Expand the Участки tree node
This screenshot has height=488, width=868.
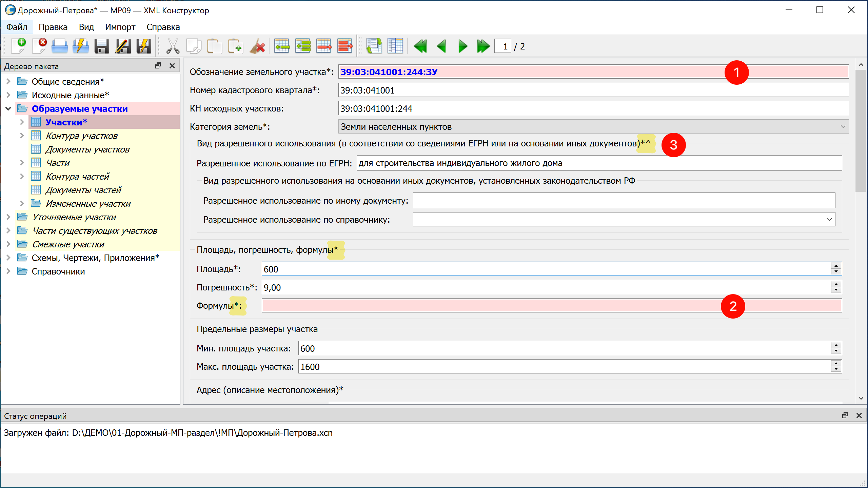[22, 122]
